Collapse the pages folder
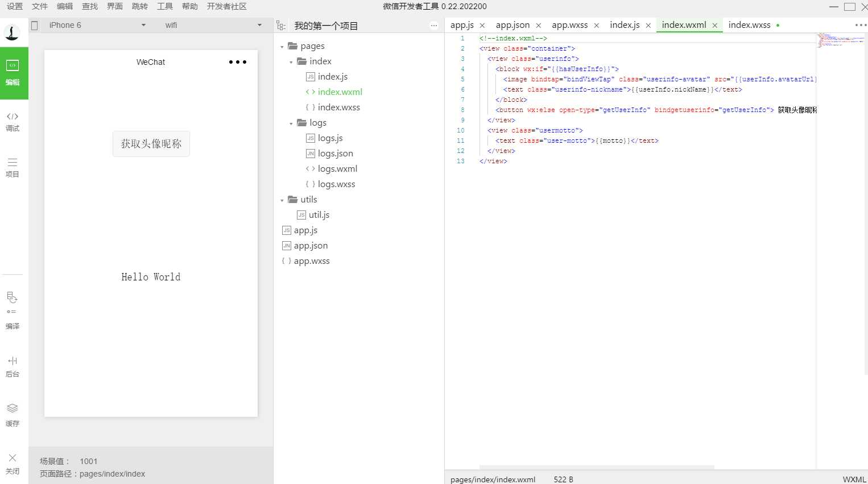The height and width of the screenshot is (484, 868). (x=282, y=47)
